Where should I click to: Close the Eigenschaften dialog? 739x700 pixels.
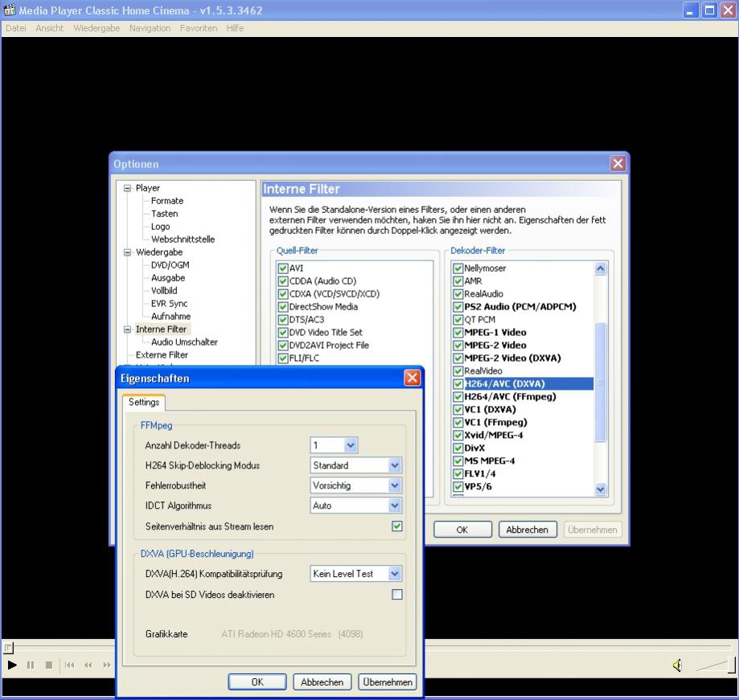(412, 378)
